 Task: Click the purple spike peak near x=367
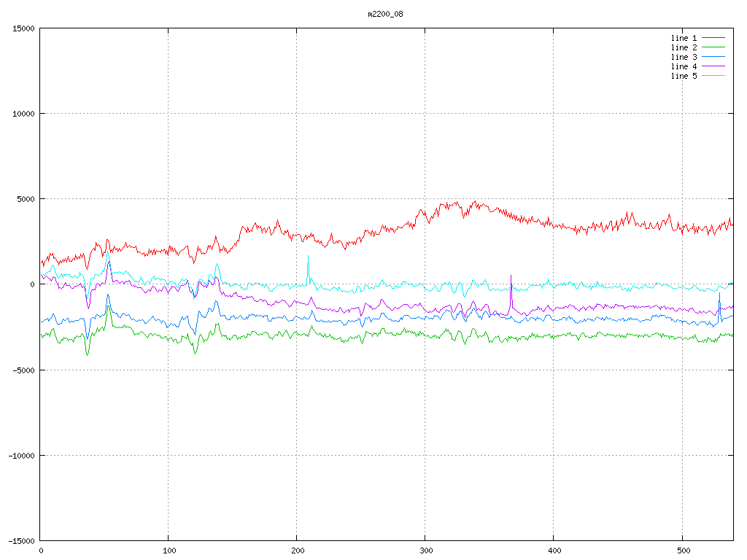(511, 276)
